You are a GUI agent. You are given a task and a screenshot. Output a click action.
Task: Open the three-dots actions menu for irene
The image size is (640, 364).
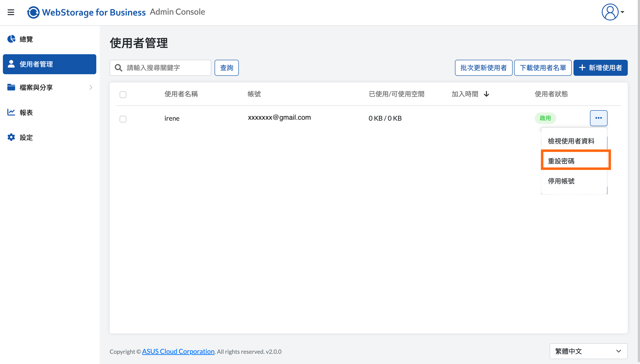[598, 118]
